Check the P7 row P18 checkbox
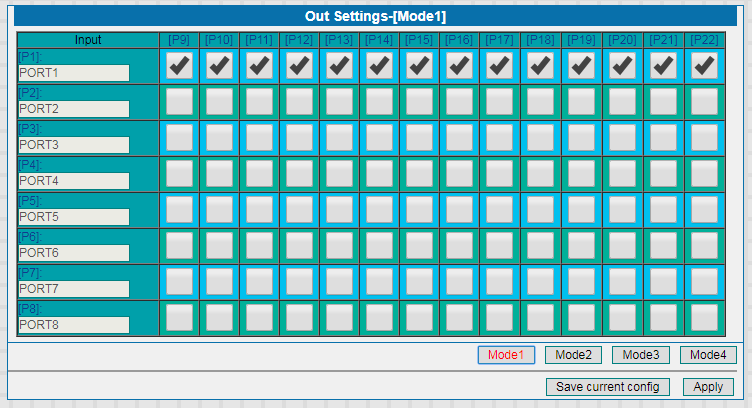Image resolution: width=752 pixels, height=408 pixels. (540, 282)
